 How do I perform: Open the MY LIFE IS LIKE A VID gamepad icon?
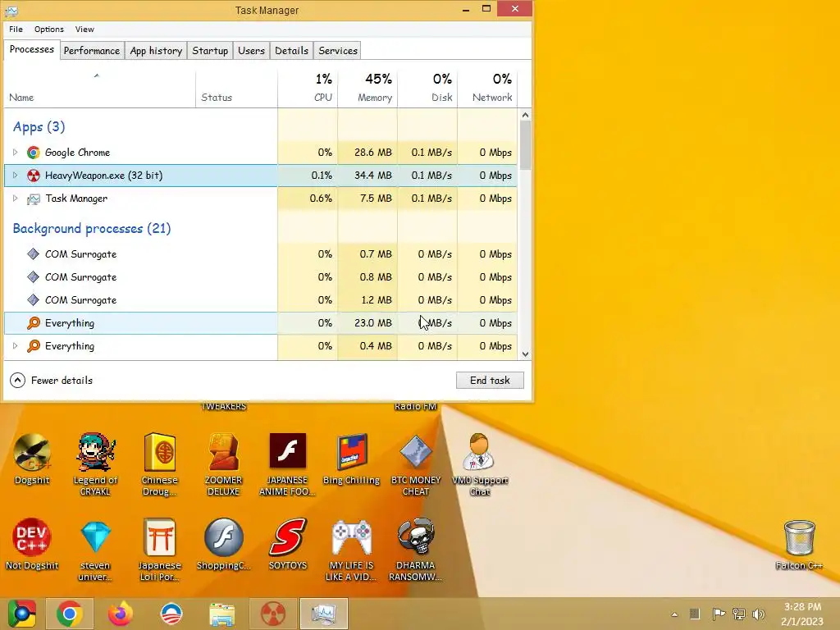click(351, 550)
